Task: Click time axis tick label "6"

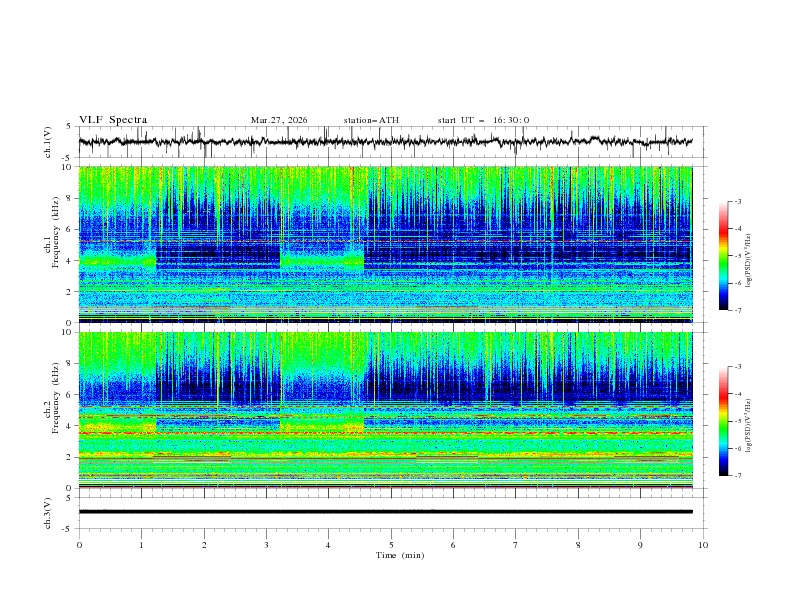Action: pyautogui.click(x=453, y=545)
